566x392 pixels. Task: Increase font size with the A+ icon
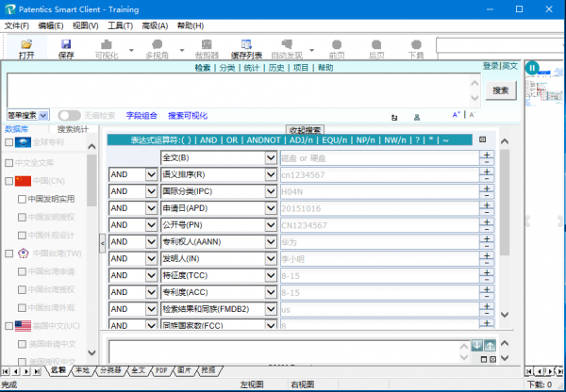coord(457,115)
